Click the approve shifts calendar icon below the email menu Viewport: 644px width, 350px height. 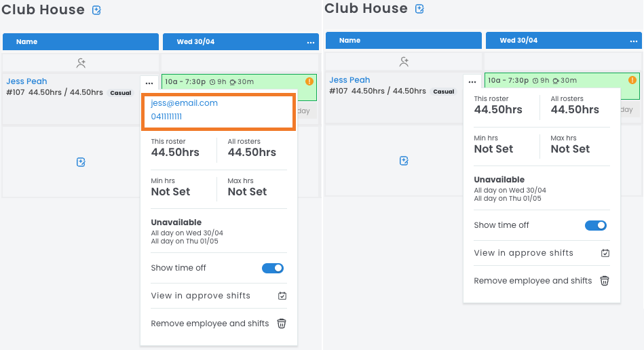coord(282,296)
